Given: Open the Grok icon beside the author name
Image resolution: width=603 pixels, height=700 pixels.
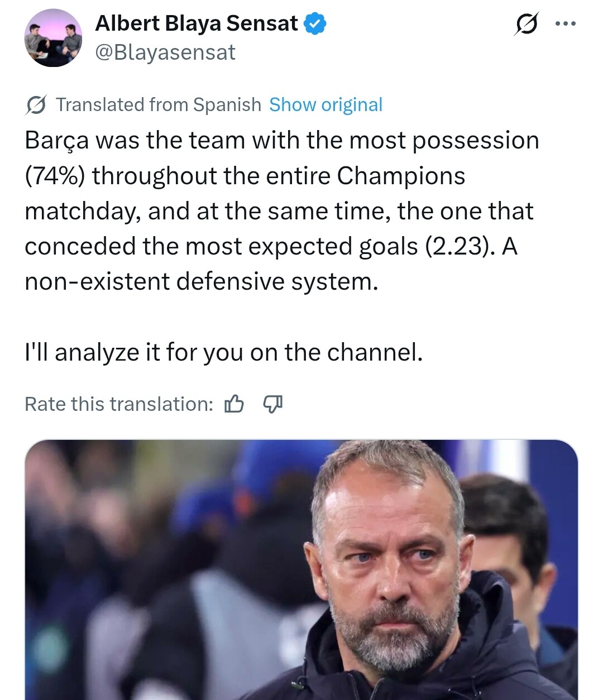Looking at the screenshot, I should click(526, 25).
